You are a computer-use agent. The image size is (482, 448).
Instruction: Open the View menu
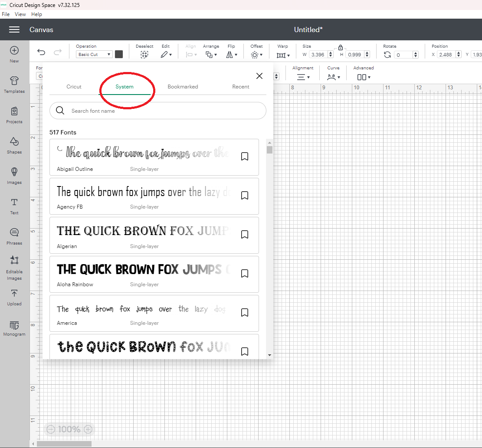tap(20, 14)
